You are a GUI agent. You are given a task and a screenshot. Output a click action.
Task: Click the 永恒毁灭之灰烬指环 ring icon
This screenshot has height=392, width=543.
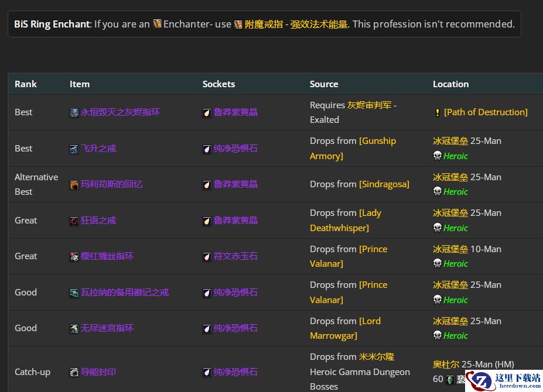74,113
